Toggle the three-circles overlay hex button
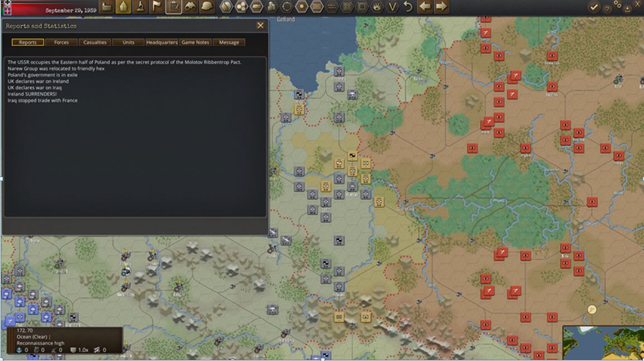Screen dimensions: 644x361 [241, 7]
